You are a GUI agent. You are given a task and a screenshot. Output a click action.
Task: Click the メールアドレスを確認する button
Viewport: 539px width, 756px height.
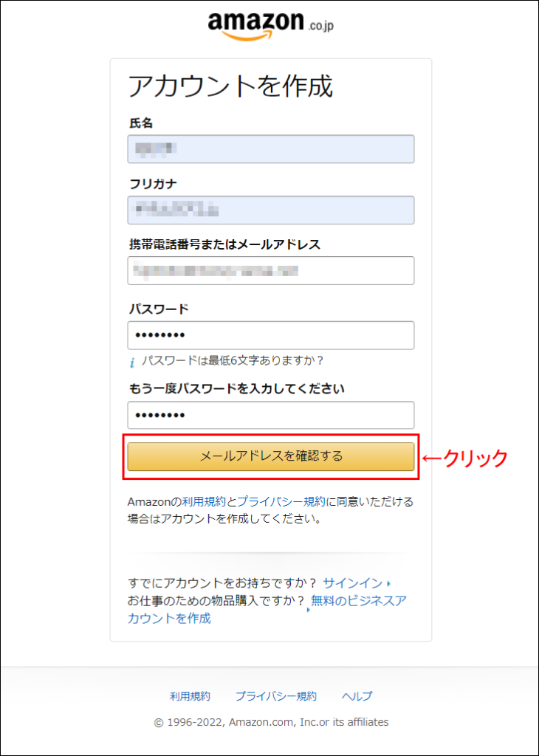[x=270, y=456]
